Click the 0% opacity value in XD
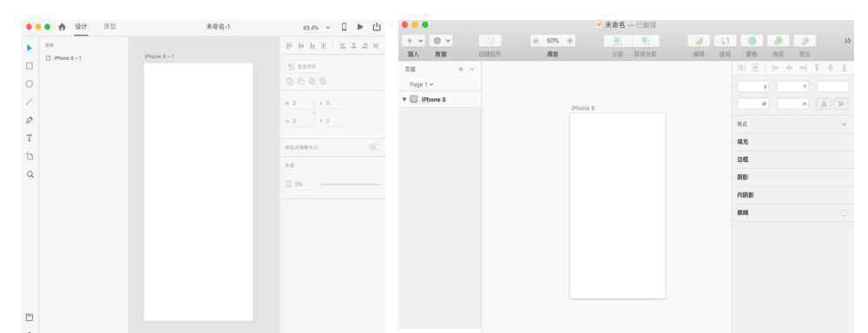The image size is (868, 333). [299, 184]
